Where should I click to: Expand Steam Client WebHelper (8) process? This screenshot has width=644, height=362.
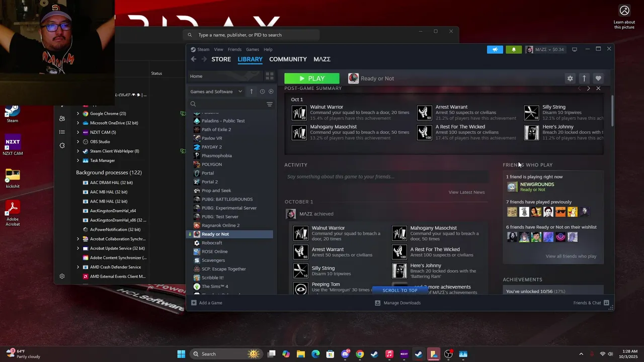tap(78, 151)
